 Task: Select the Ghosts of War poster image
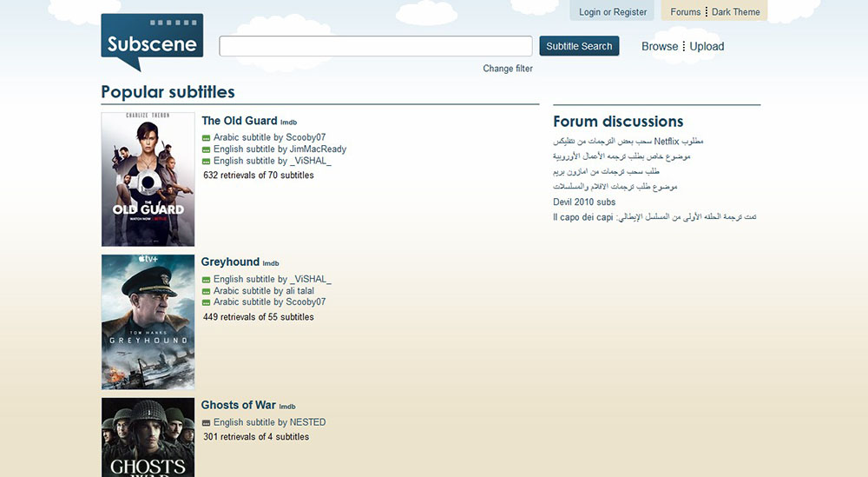point(148,437)
